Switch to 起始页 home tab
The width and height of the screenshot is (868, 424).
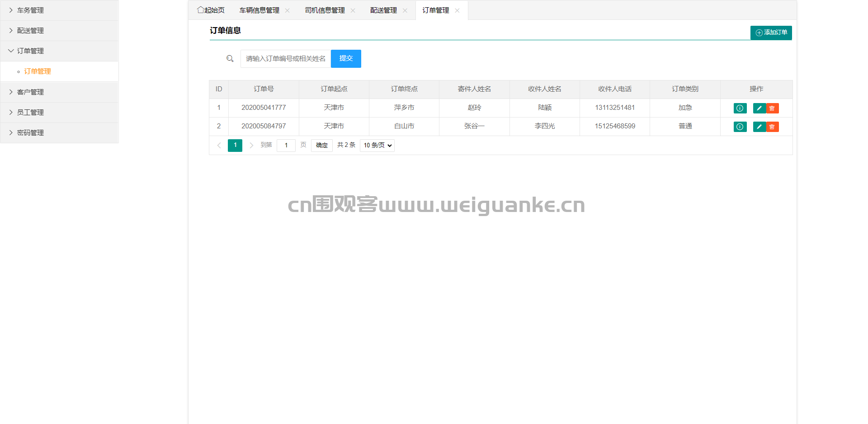point(211,10)
